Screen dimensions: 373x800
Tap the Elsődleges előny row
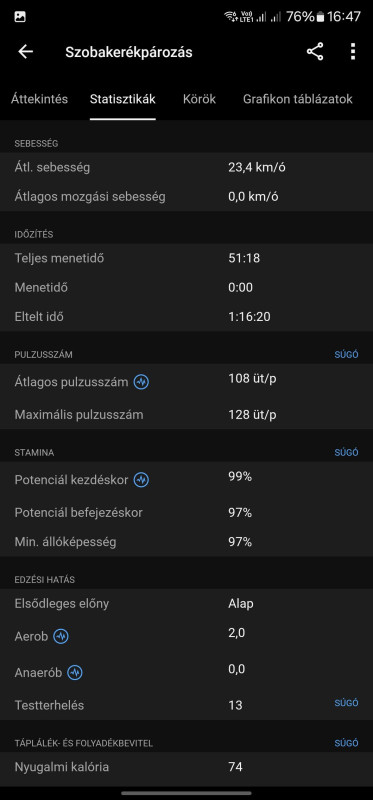pyautogui.click(x=186, y=604)
